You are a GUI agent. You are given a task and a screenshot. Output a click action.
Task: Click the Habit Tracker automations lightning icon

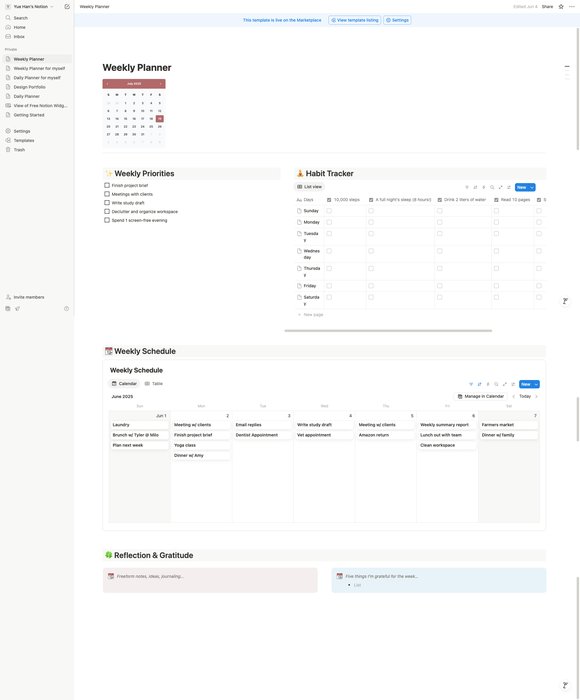coord(484,188)
